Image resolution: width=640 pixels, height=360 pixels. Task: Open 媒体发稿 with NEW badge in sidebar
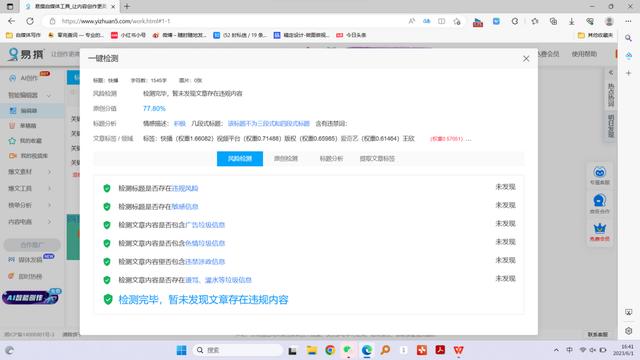click(x=30, y=260)
